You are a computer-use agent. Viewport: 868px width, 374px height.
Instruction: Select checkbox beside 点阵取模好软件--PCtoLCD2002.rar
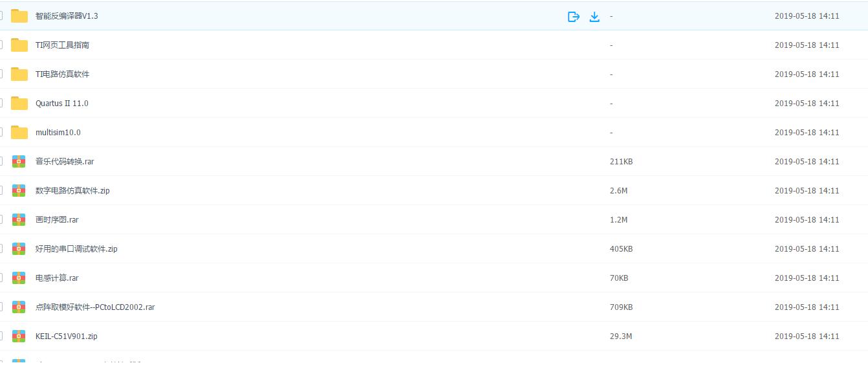tap(1, 307)
